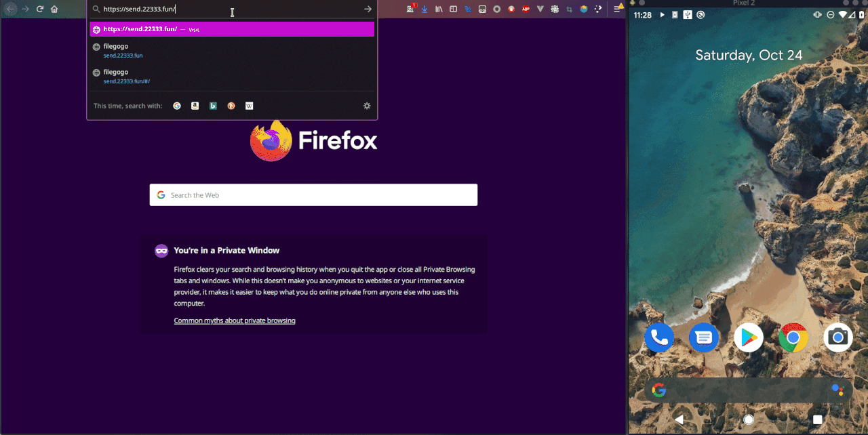
Task: Search with the Bing engine icon
Action: 213,106
